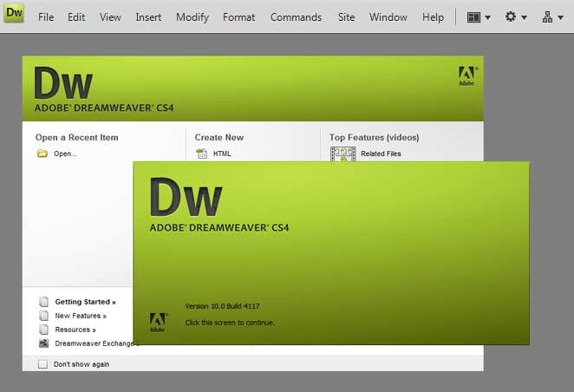The width and height of the screenshot is (574, 392).
Task: Click the Layout view icon in toolbar
Action: (473, 17)
